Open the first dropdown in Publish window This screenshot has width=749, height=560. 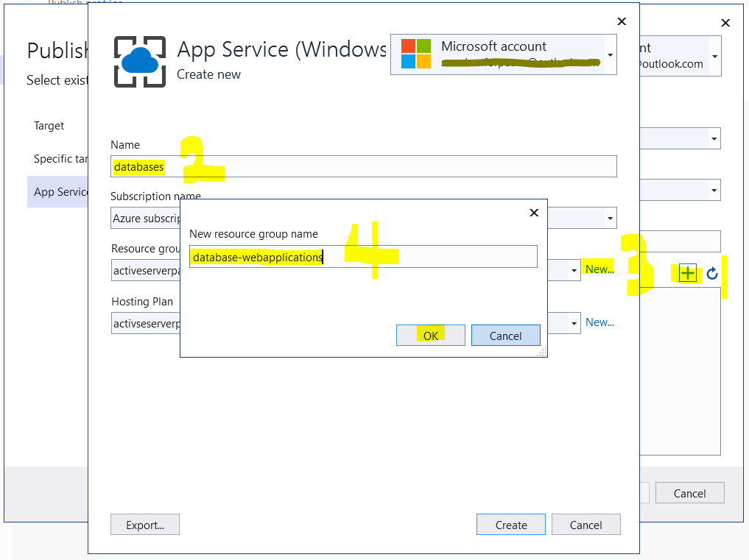(714, 138)
